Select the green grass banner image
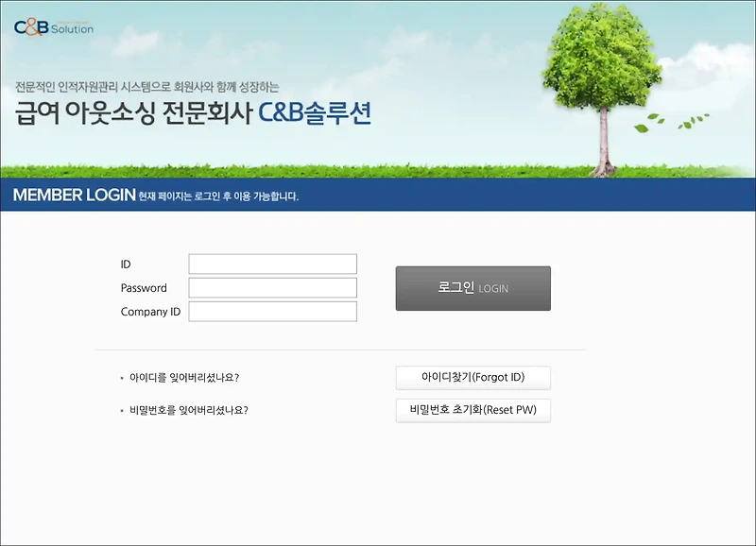 (x=283, y=170)
